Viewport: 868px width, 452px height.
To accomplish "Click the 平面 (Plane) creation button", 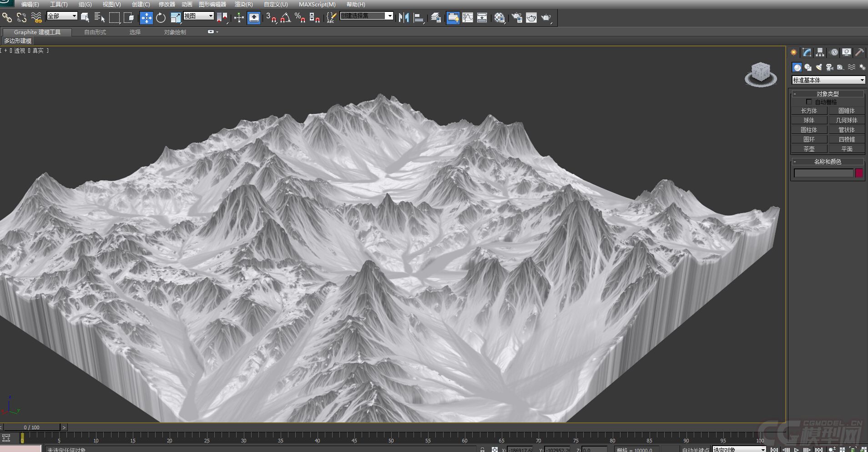I will [847, 149].
